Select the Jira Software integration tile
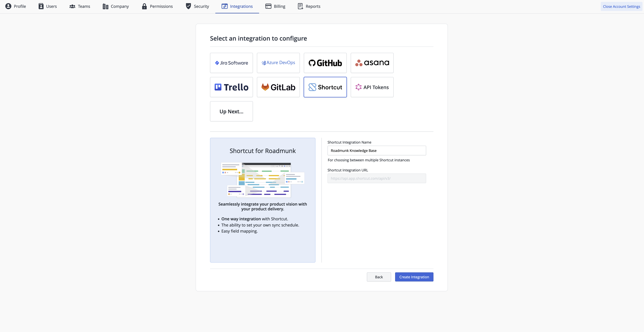 231,63
